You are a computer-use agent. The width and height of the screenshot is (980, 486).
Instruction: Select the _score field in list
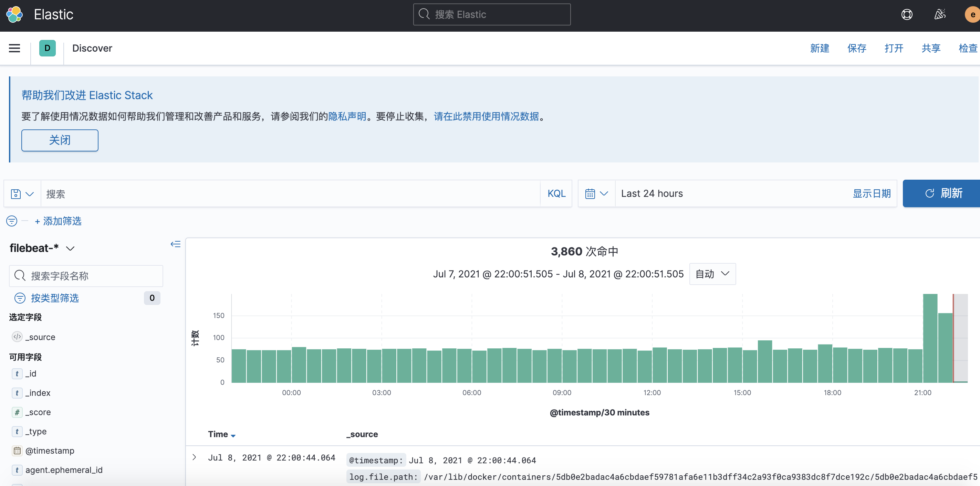pyautogui.click(x=38, y=412)
